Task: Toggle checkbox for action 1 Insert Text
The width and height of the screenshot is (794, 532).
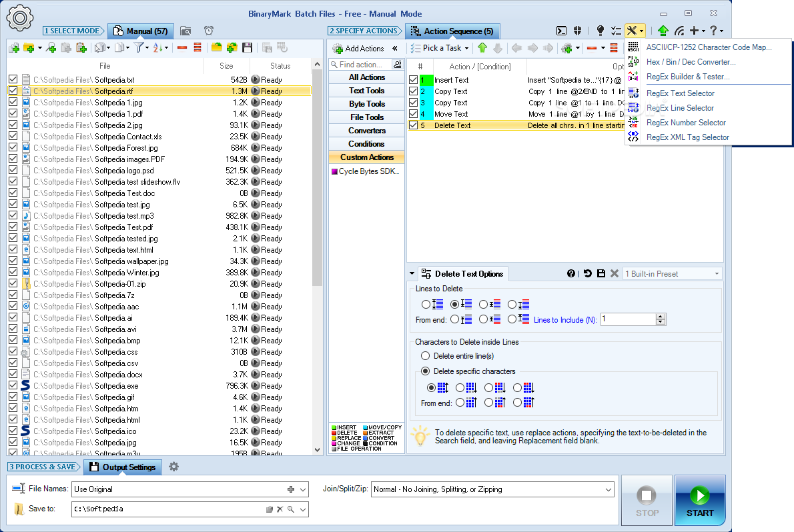Action: 414,80
